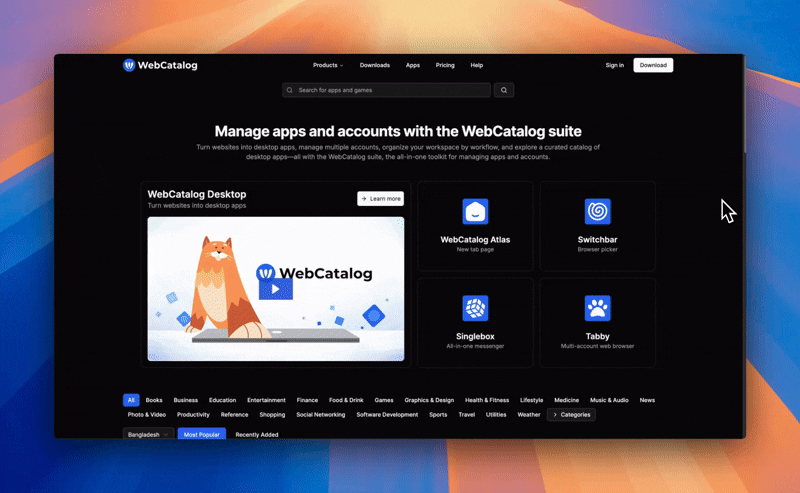This screenshot has height=493, width=800.
Task: Select the Medicine category
Action: [x=566, y=400]
